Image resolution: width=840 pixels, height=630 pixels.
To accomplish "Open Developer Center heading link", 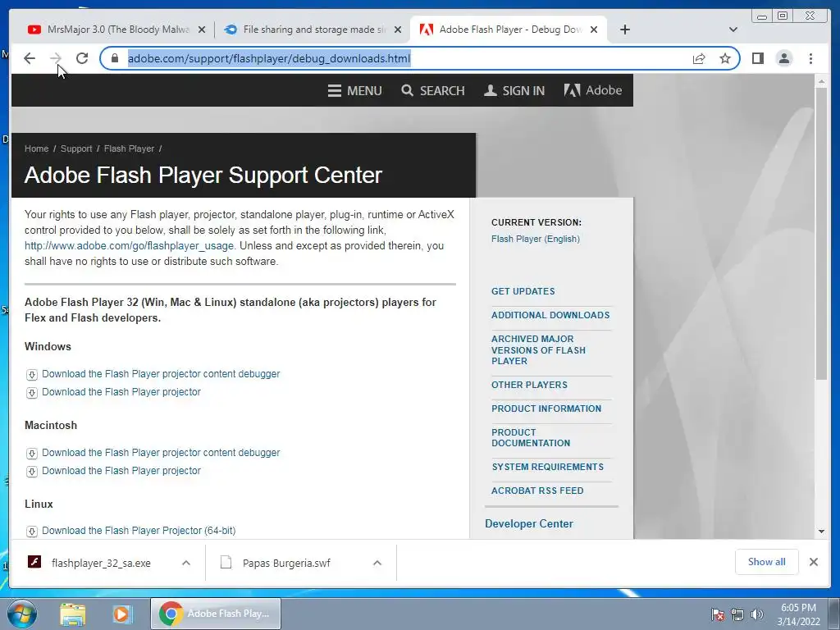I will [529, 523].
